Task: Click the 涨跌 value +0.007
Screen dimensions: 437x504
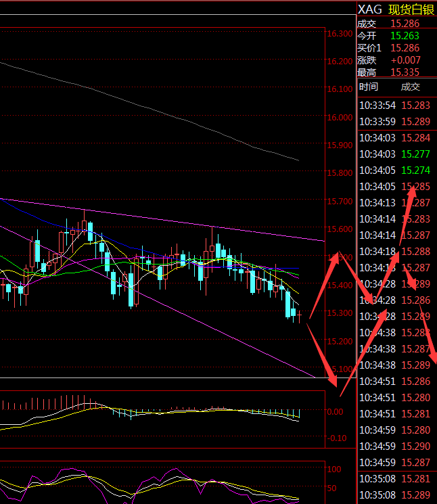Action: [405, 60]
